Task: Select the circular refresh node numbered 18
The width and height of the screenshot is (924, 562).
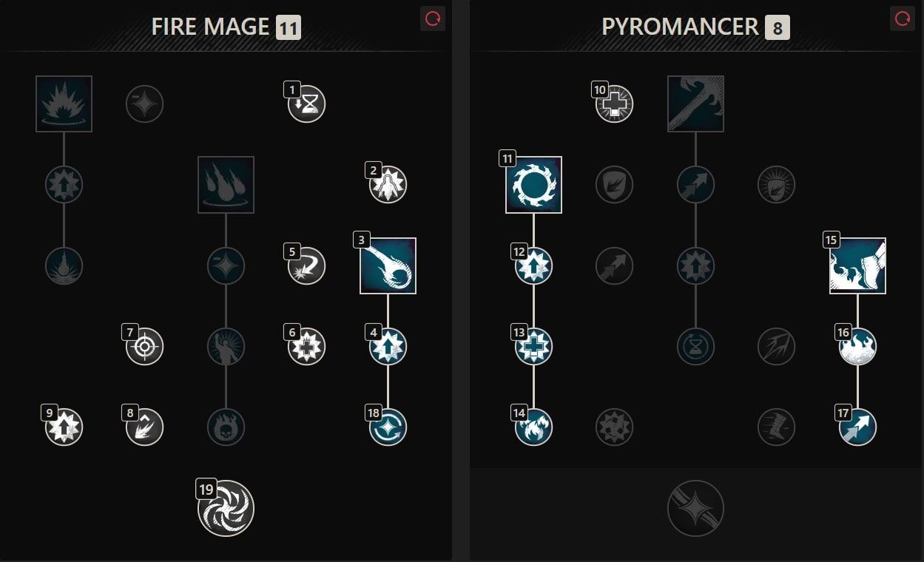Action: point(388,427)
